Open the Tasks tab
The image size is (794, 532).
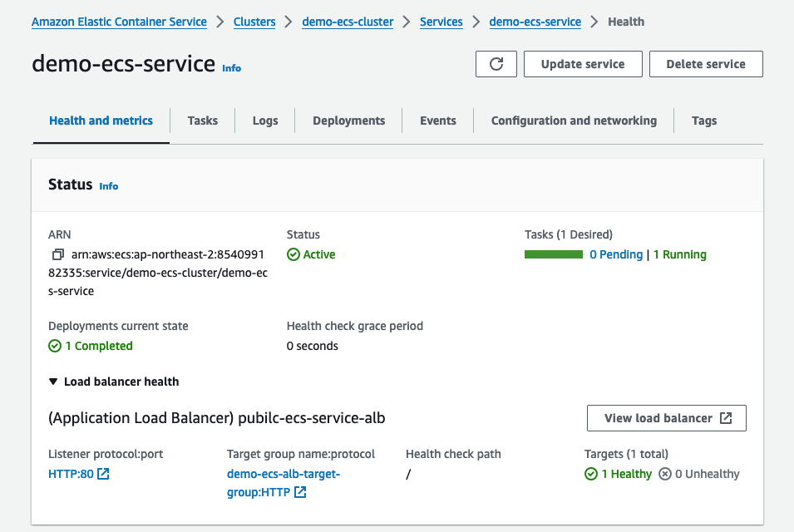(203, 121)
